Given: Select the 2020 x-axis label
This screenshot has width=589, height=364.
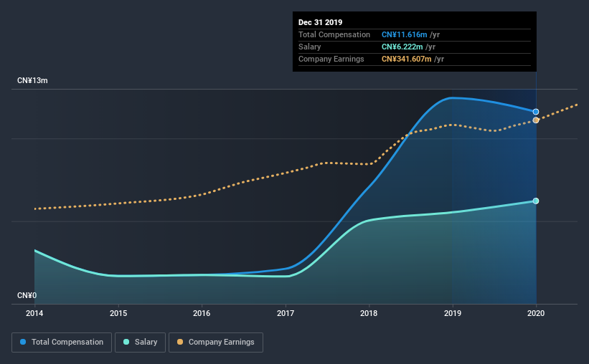Looking at the screenshot, I should pos(536,313).
